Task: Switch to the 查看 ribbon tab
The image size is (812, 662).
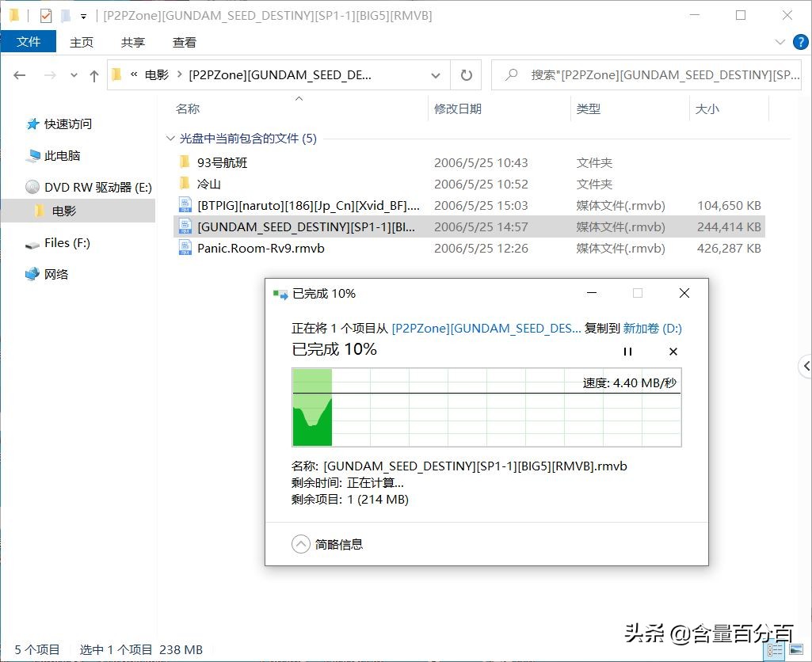Action: 183,42
